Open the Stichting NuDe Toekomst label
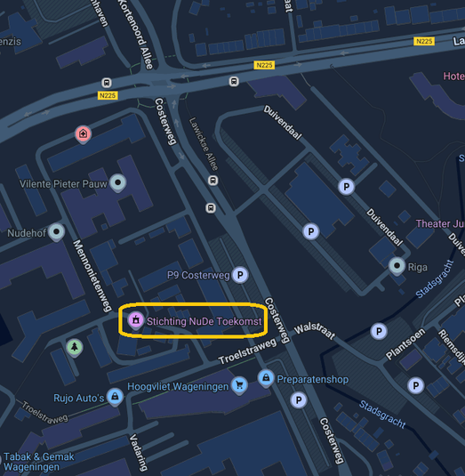 (x=204, y=321)
